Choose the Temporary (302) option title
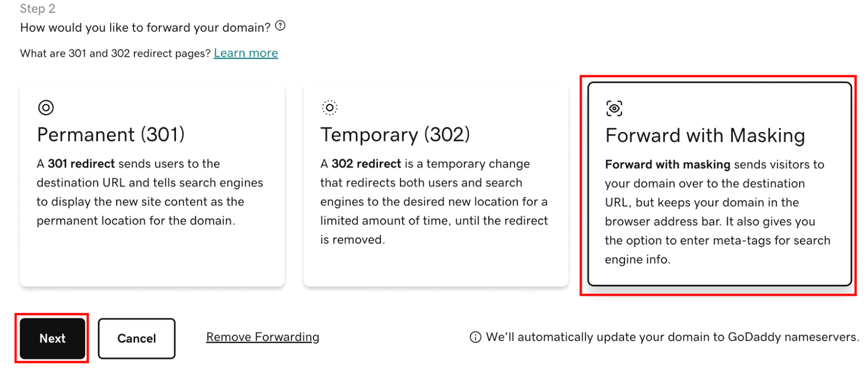Screen dimensions: 868x371 coord(395,135)
